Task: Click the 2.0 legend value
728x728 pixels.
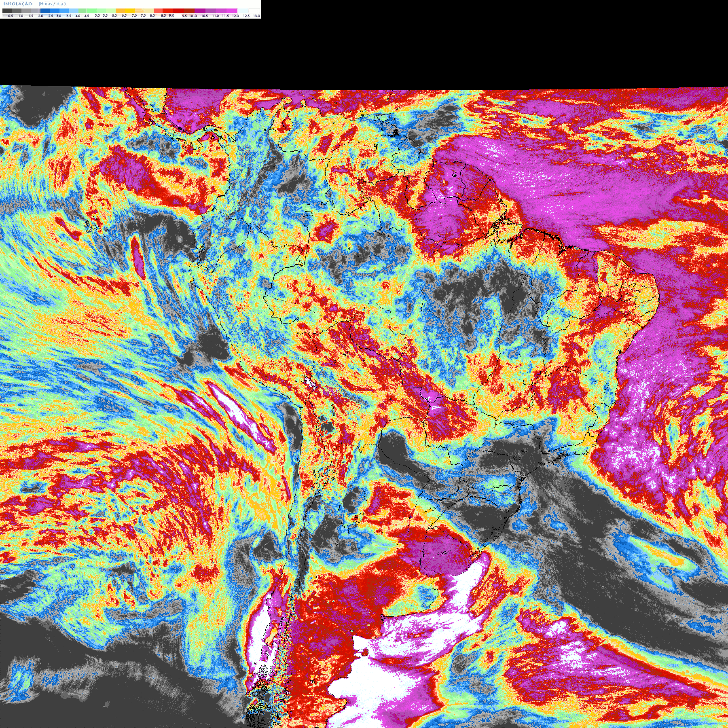Action: (x=40, y=16)
